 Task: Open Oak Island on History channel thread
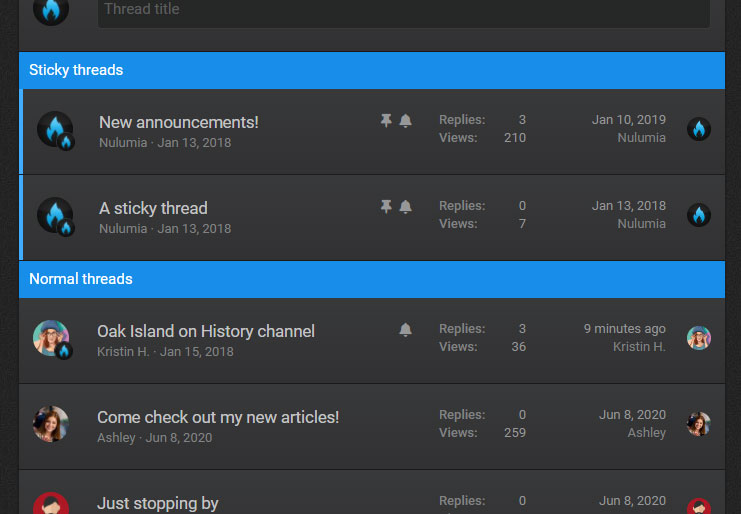coord(205,331)
